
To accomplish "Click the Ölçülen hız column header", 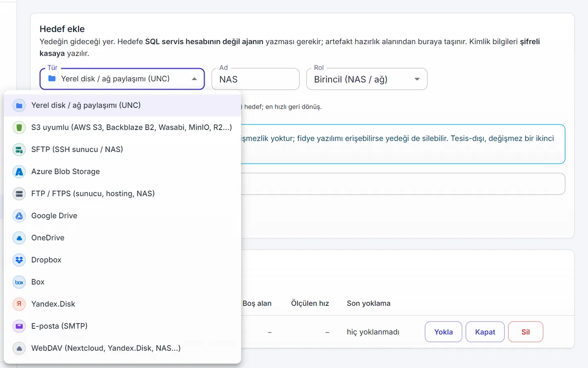I will click(310, 303).
